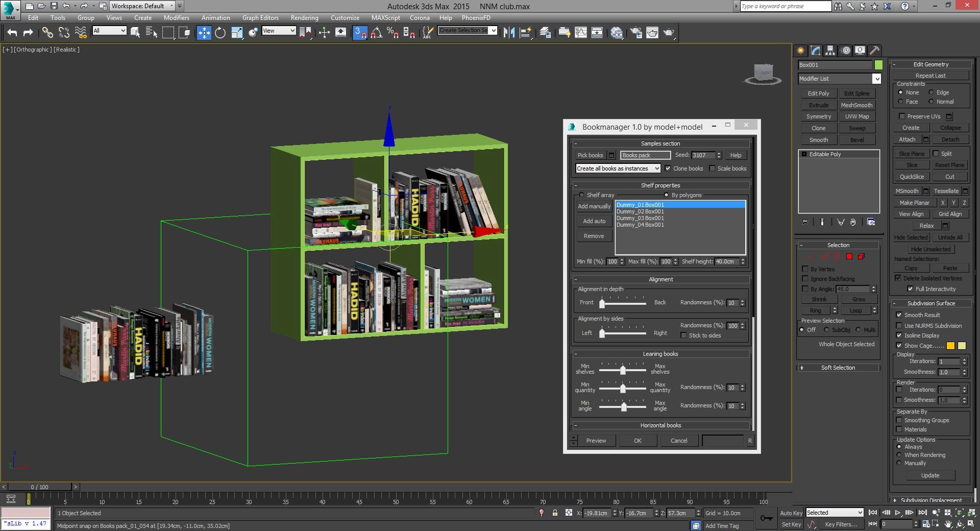Open the selection filter All dropdown
Viewport: 980px width, 531px height.
point(109,31)
